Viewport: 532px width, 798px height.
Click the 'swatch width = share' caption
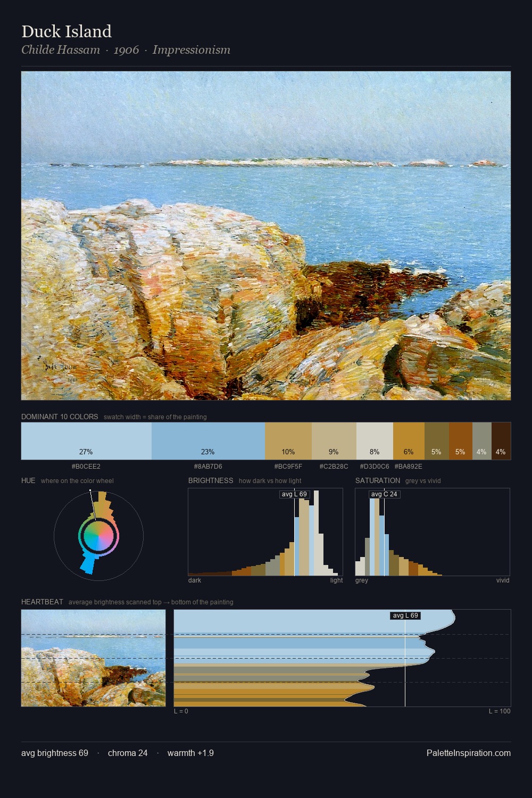pos(155,417)
